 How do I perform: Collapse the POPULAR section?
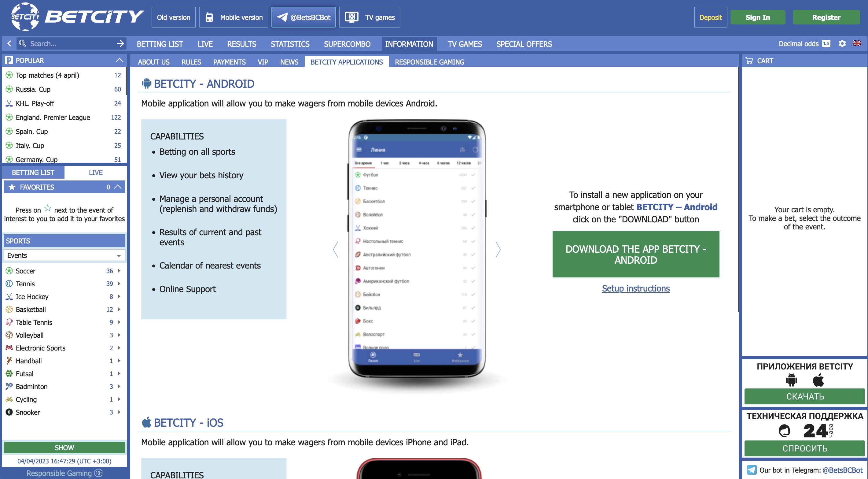pyautogui.click(x=119, y=60)
